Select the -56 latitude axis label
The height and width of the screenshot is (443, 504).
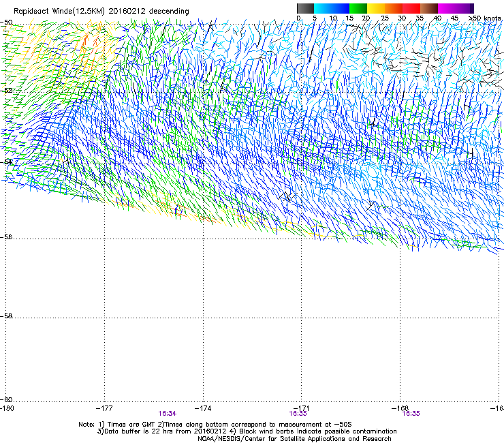(6, 236)
